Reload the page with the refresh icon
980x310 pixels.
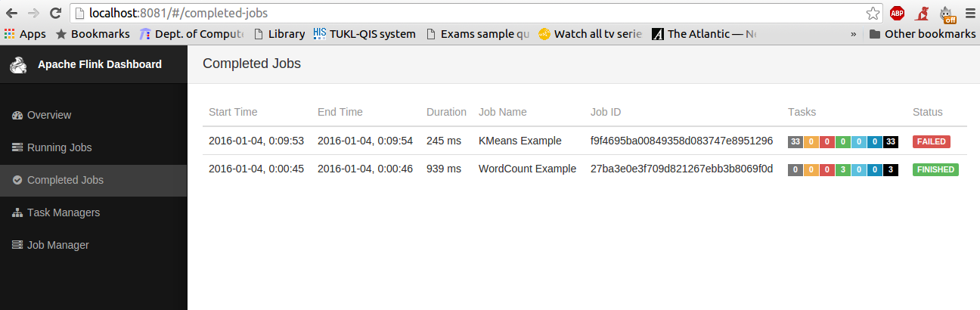(x=55, y=13)
